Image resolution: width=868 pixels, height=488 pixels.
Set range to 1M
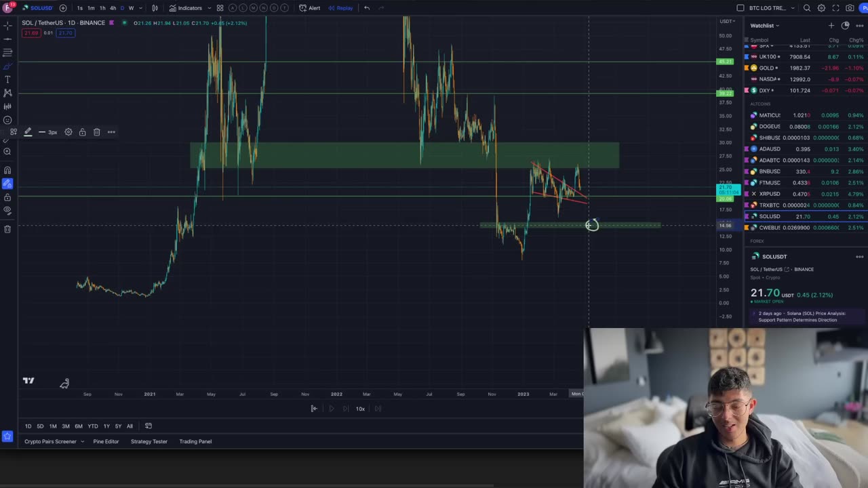point(52,426)
